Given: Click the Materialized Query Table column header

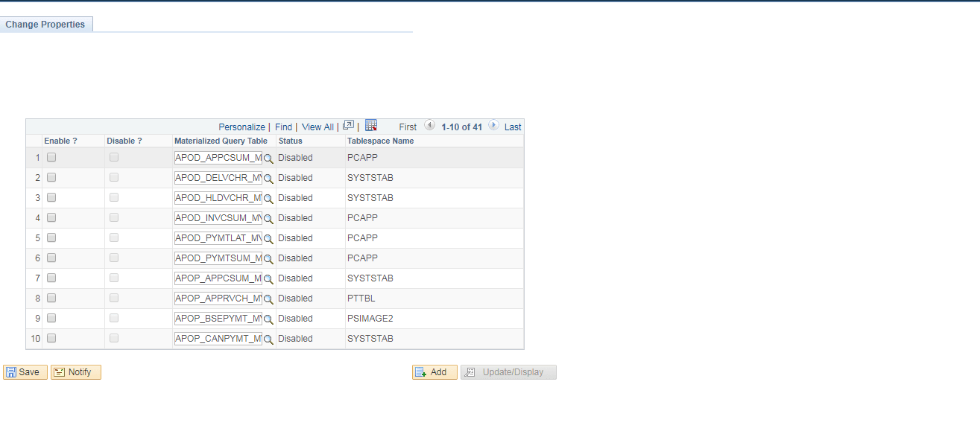Looking at the screenshot, I should click(221, 141).
